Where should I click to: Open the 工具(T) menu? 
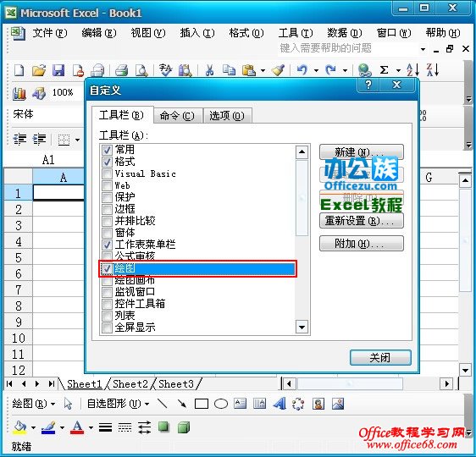[296, 33]
